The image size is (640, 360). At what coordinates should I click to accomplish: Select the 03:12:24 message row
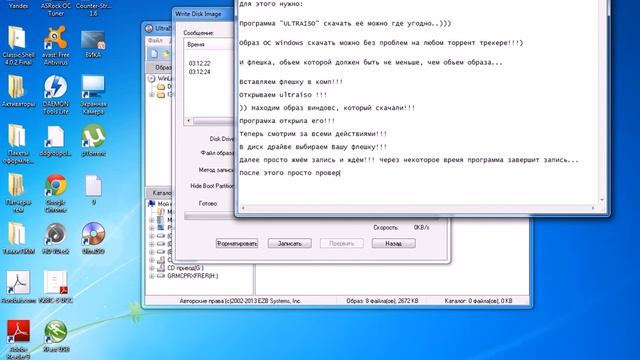200,72
